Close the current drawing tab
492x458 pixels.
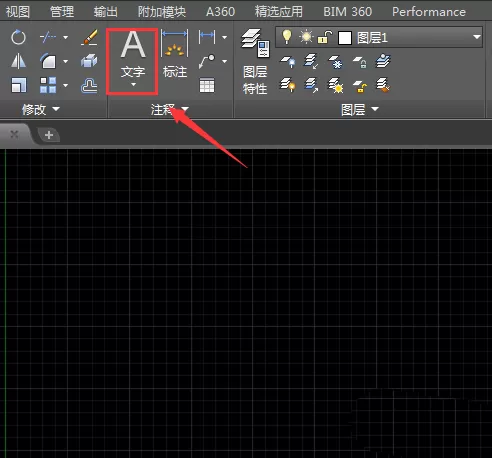tap(14, 134)
